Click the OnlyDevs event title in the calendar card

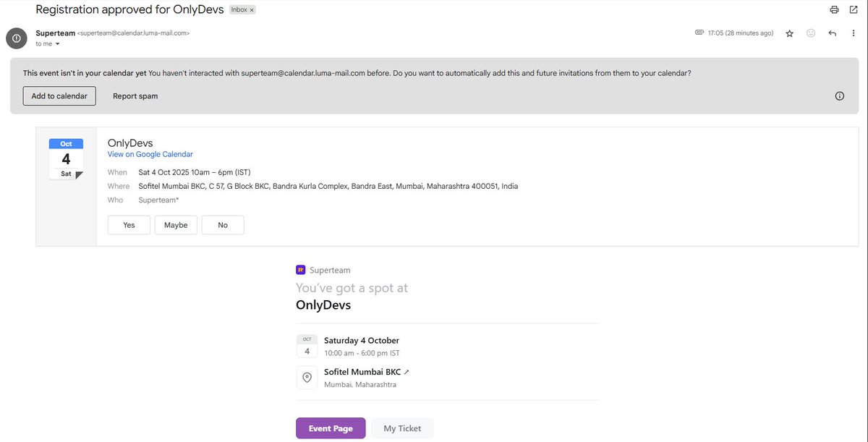pos(130,143)
